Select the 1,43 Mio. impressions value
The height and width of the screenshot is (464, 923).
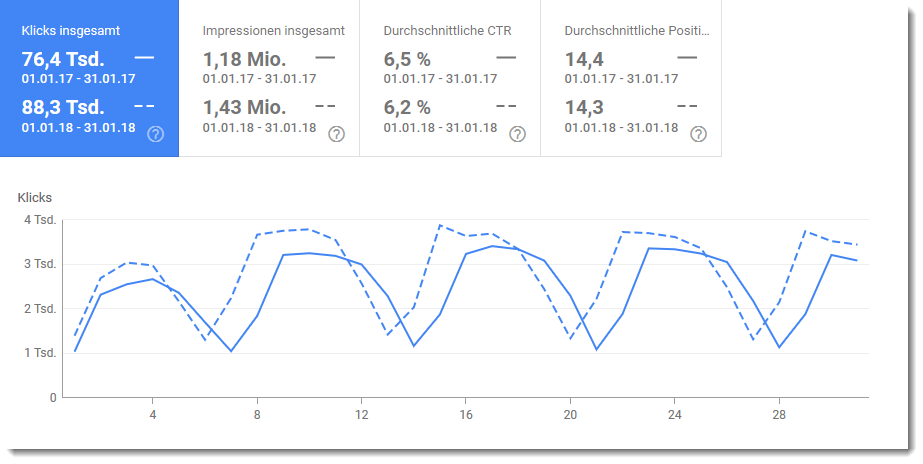(244, 107)
